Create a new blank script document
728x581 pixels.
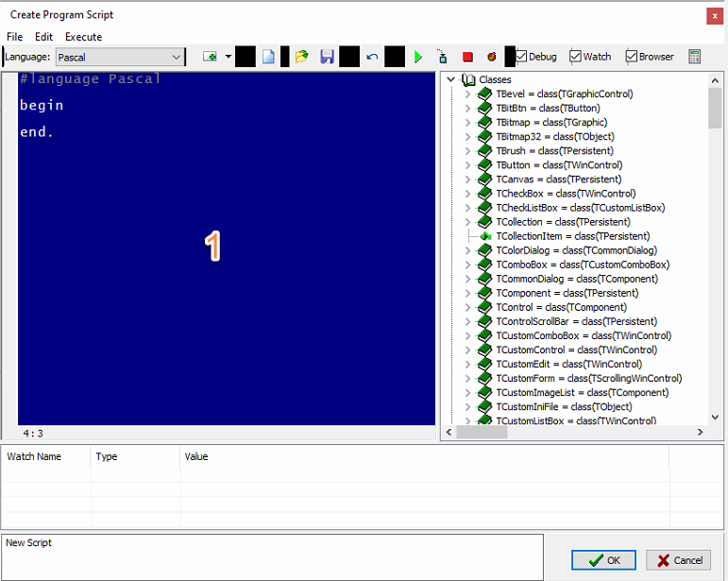268,57
